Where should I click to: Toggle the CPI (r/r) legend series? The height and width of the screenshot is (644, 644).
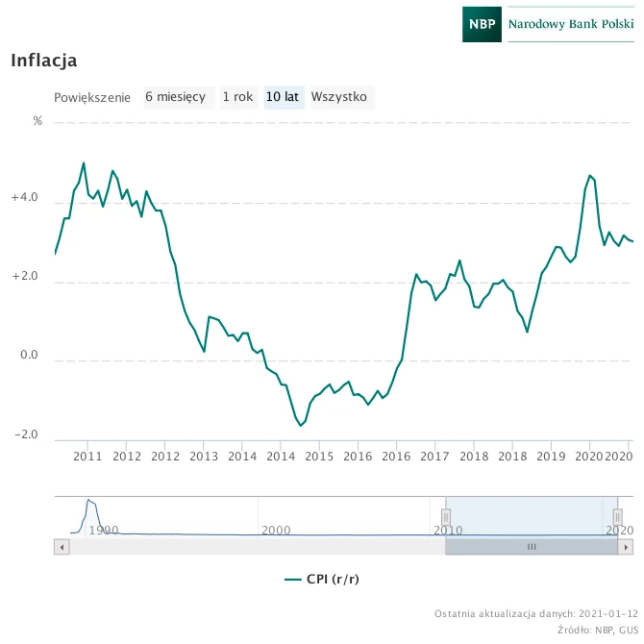322,579
